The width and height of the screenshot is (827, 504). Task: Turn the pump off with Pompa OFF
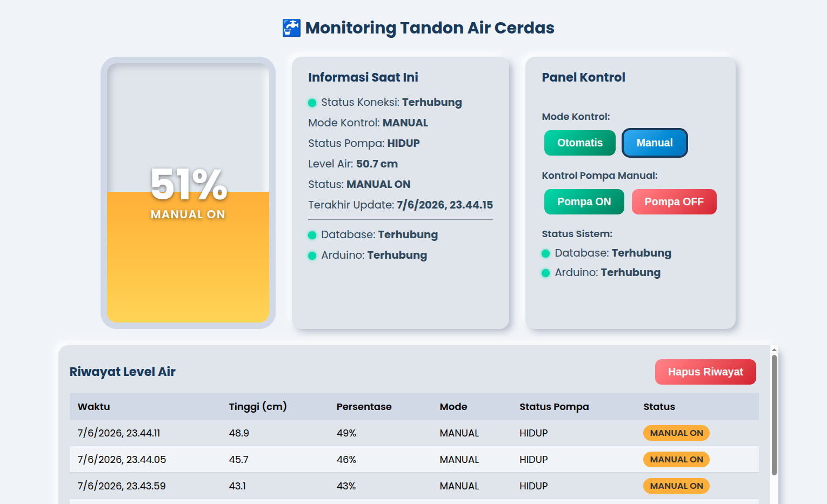(674, 201)
